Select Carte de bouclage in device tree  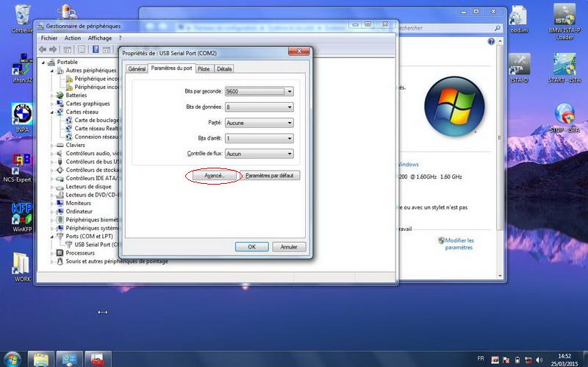(x=96, y=120)
